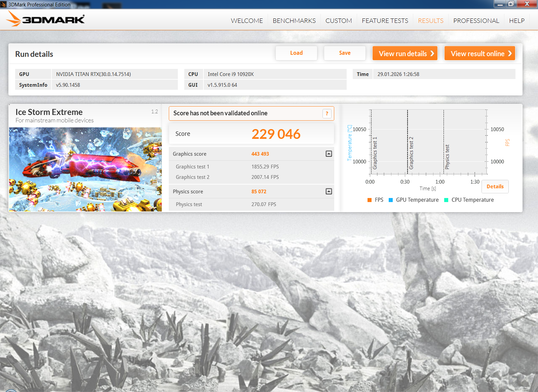
Task: Click the orange FPS legend swatch
Action: tap(370, 200)
